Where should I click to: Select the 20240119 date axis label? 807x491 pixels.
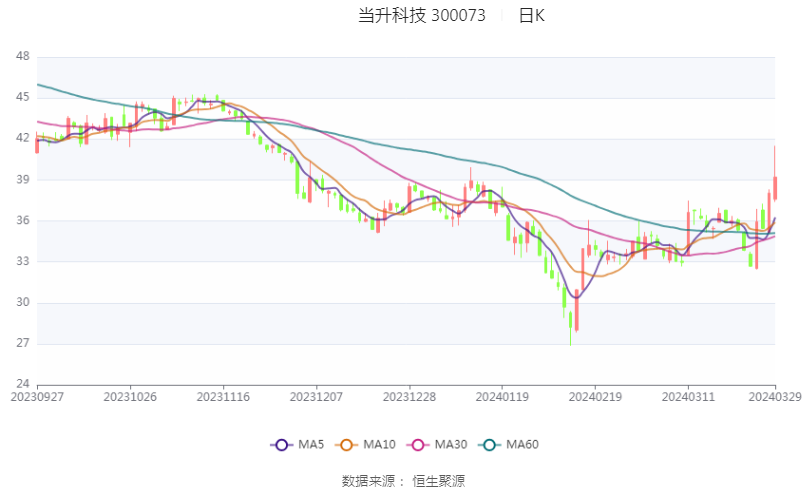tap(502, 397)
